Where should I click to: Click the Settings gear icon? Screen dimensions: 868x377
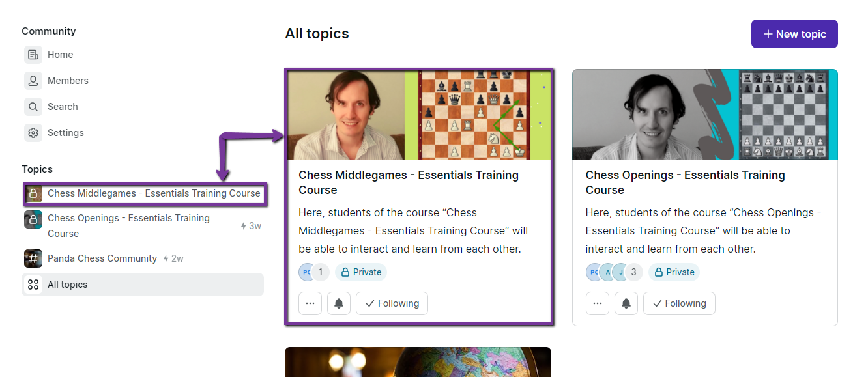[33, 133]
